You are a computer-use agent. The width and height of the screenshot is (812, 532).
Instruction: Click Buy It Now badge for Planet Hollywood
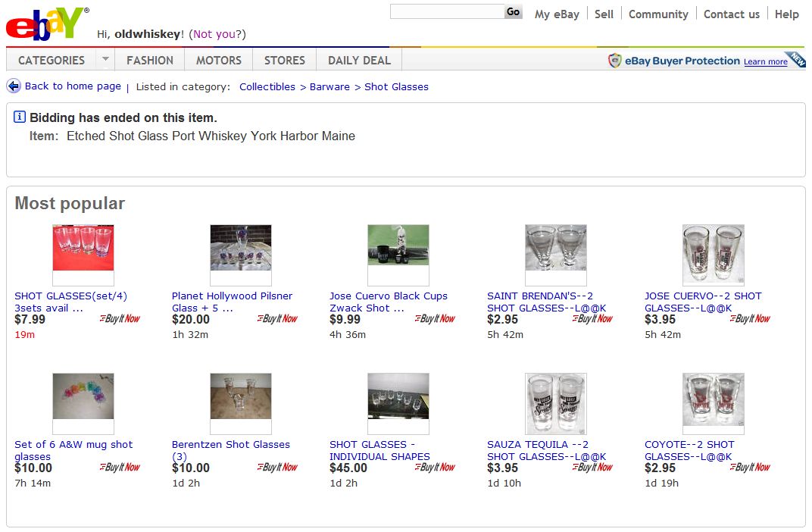coord(277,319)
